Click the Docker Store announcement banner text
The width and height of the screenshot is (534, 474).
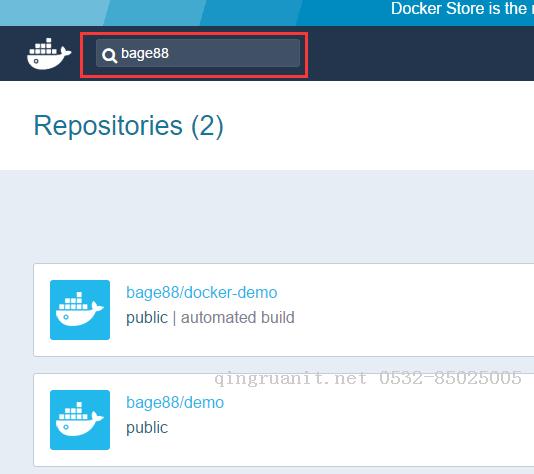coord(462,9)
